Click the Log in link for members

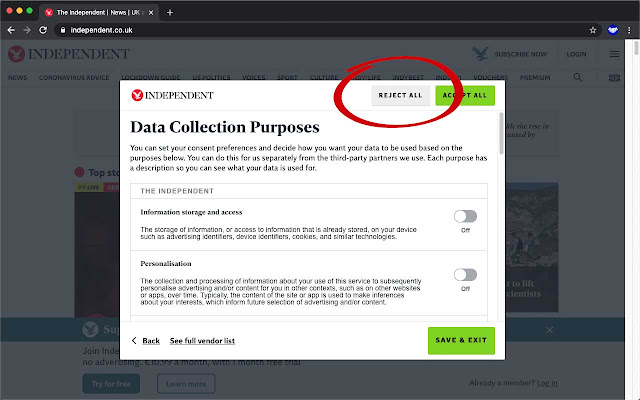(547, 383)
